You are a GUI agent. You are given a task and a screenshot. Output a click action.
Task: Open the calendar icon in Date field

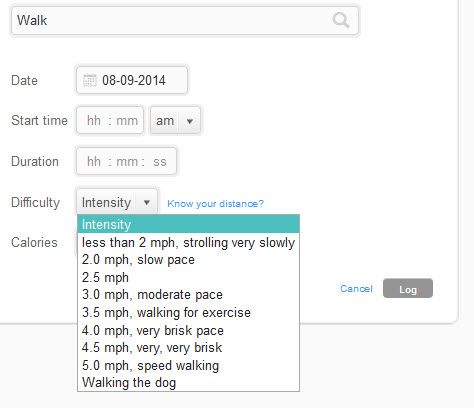(x=89, y=80)
